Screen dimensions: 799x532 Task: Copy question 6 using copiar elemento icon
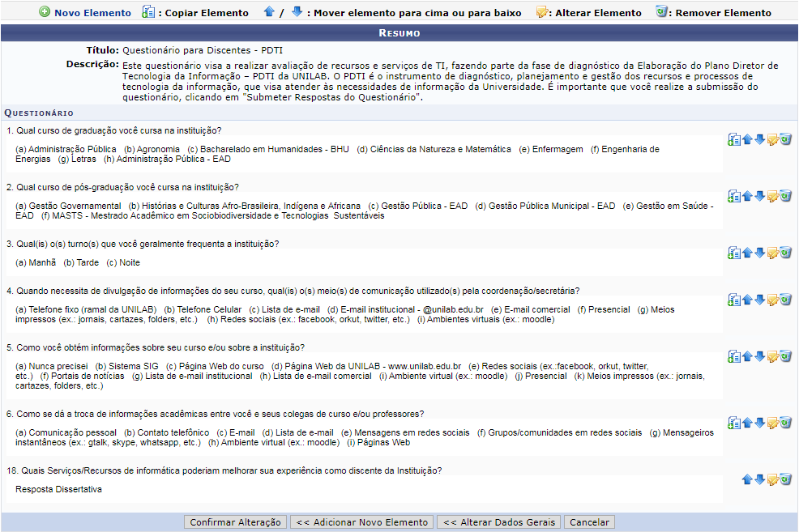click(734, 420)
